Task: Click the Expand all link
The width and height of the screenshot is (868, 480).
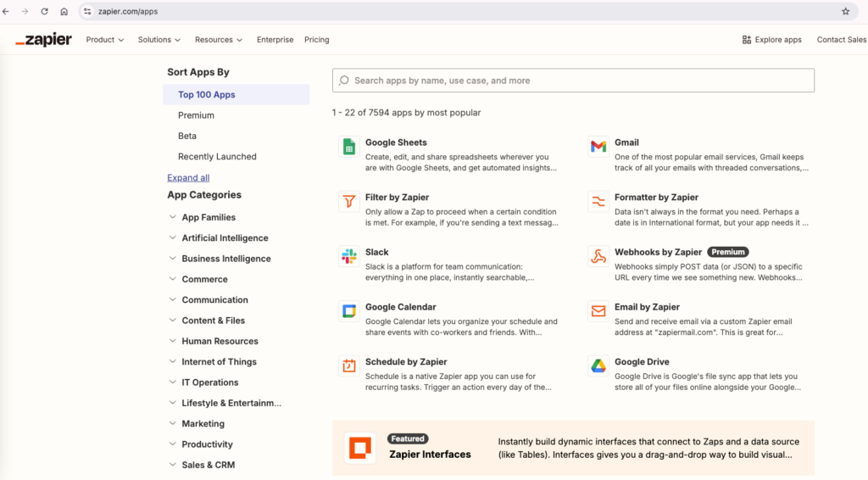Action: pos(188,178)
